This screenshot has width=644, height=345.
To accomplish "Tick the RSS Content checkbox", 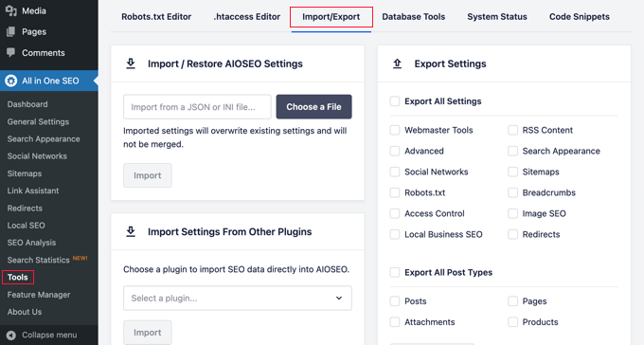I will [512, 130].
